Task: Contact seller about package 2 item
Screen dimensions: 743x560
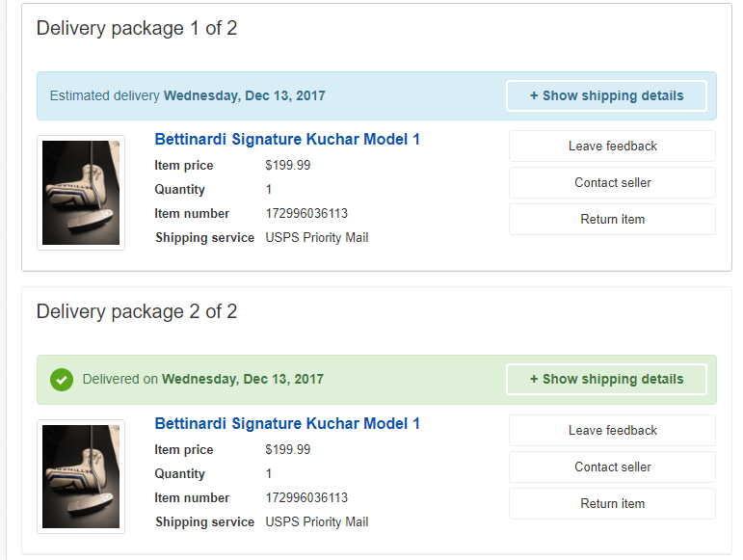Action: coord(612,467)
